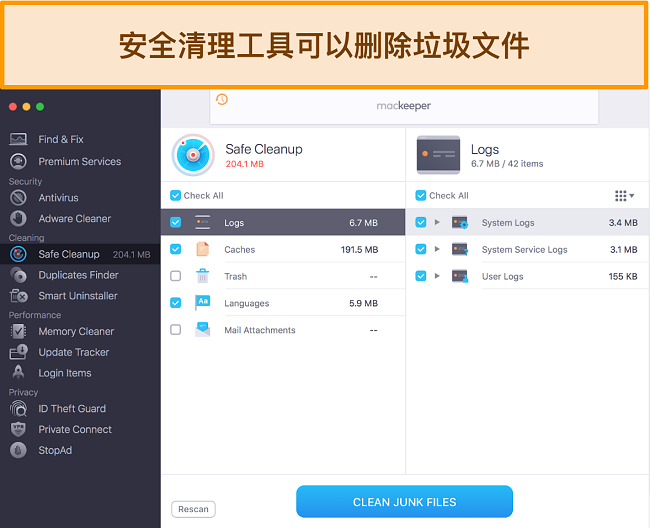650x528 pixels.
Task: Click the 191.5 MB Caches size
Action: click(x=359, y=249)
